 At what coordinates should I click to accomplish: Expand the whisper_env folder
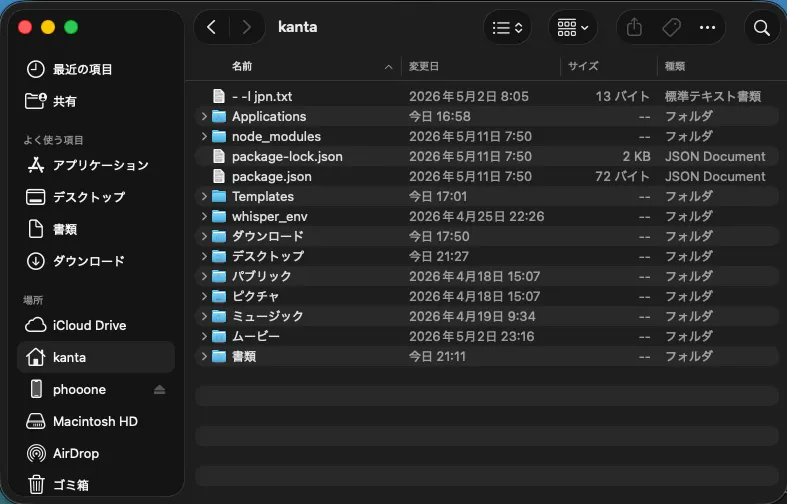click(204, 216)
